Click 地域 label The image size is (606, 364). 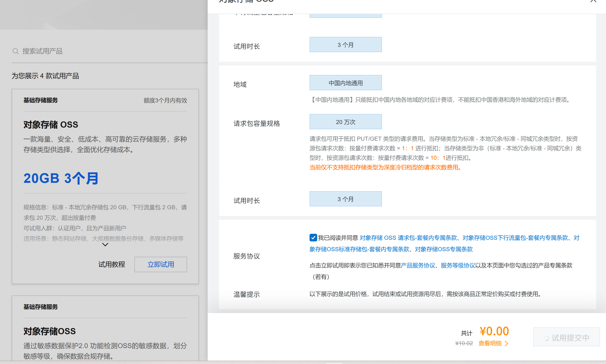click(240, 84)
